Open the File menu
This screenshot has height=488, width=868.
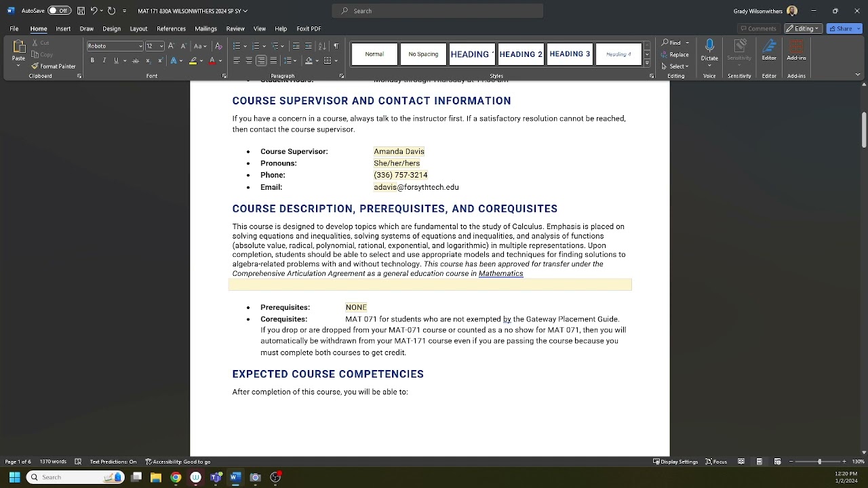point(14,28)
